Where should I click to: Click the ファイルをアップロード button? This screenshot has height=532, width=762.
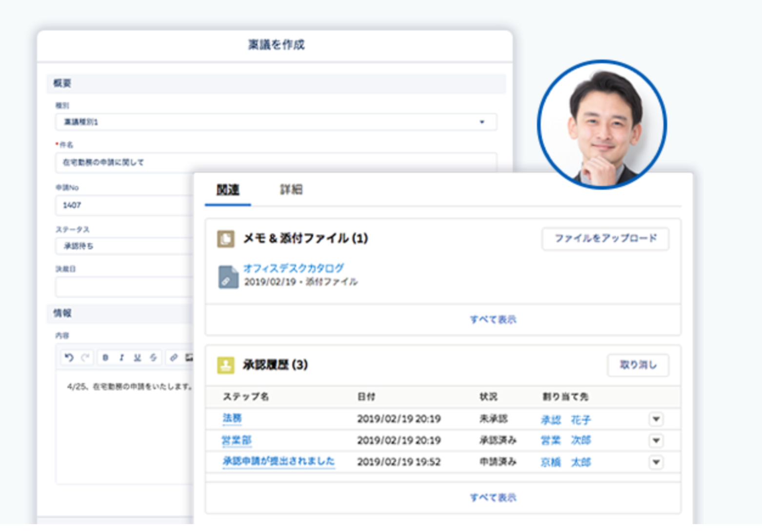point(605,239)
